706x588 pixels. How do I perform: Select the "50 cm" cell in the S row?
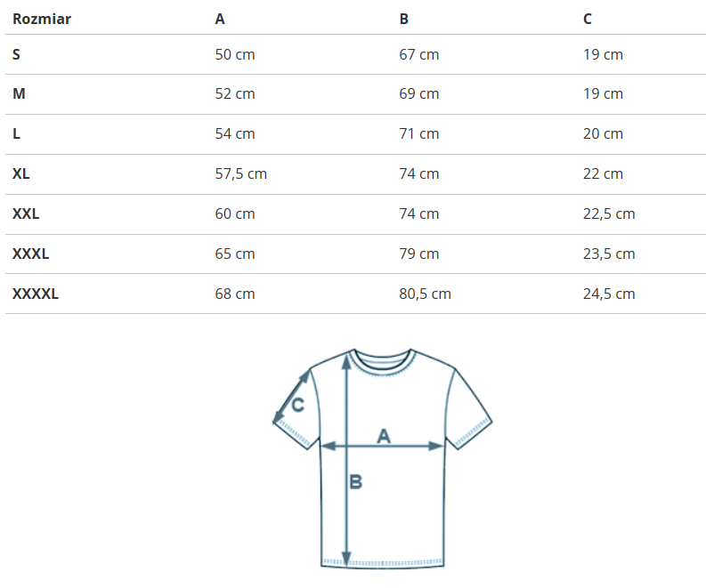coord(235,54)
